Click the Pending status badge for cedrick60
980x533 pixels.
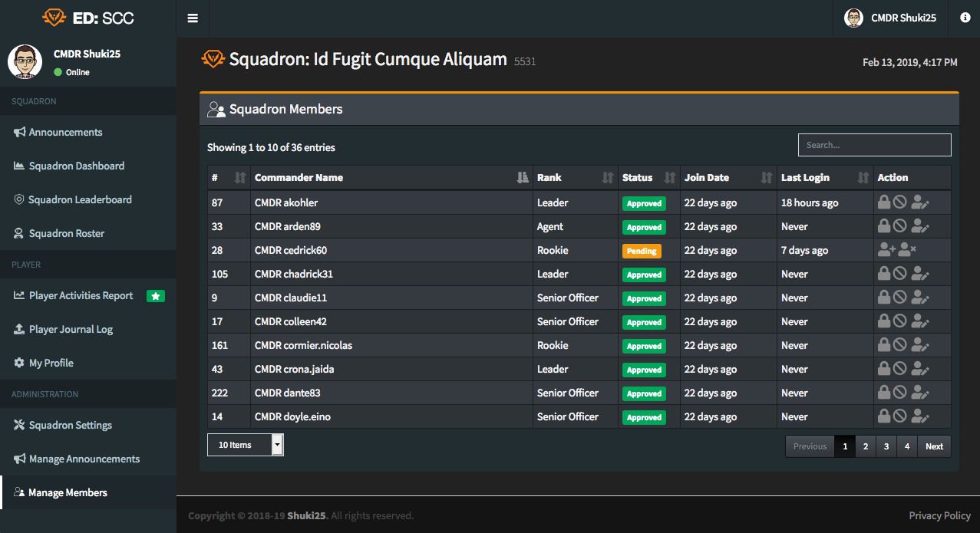pos(642,251)
